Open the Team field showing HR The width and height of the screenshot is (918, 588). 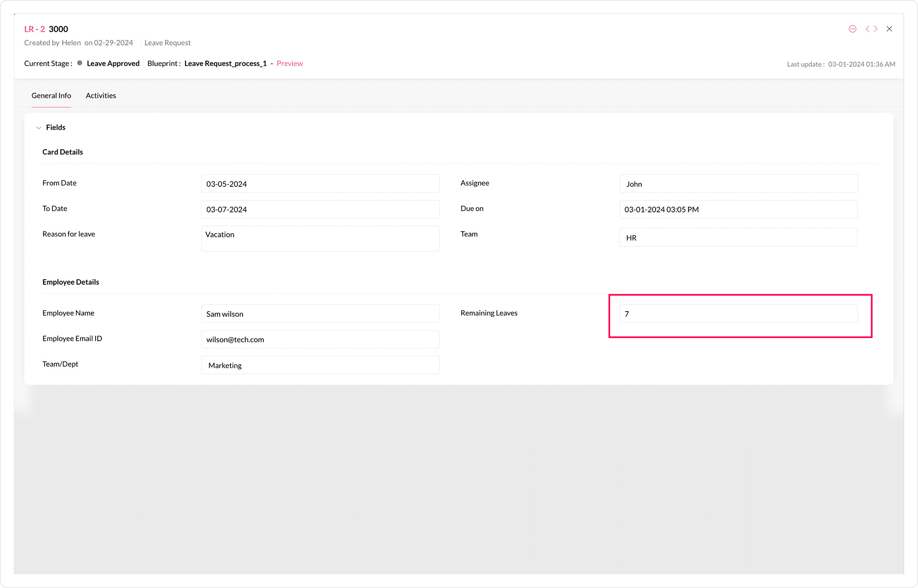click(738, 237)
